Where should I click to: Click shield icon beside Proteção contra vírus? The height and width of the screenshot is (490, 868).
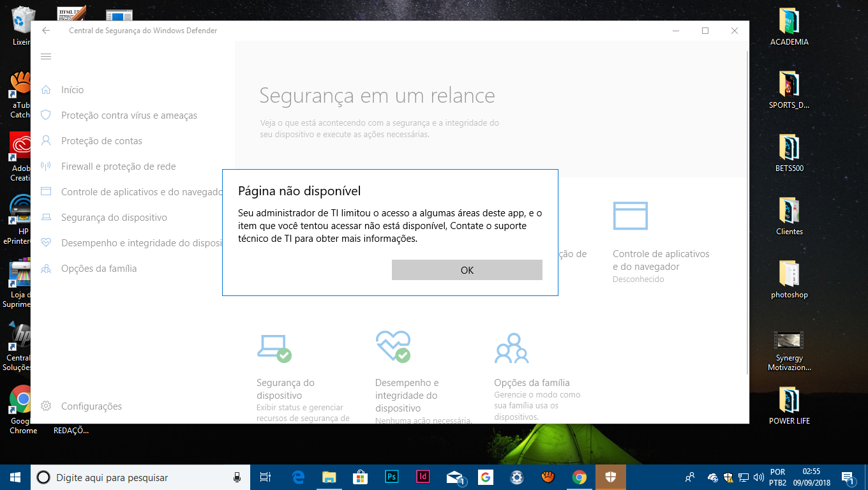[46, 115]
